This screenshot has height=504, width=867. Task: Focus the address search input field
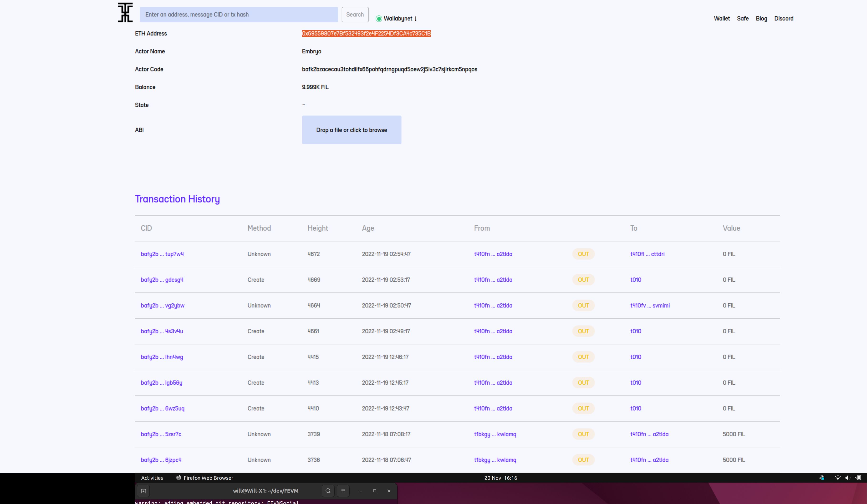click(x=239, y=15)
